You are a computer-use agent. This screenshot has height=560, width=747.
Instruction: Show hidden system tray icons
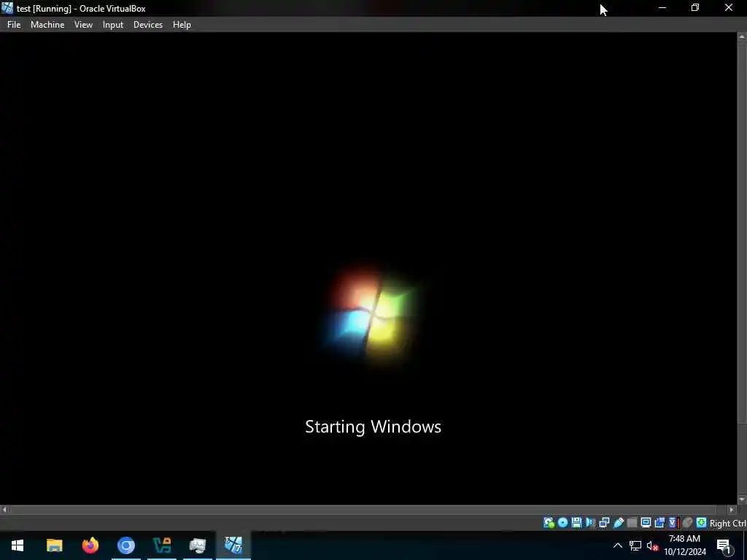[x=617, y=545]
